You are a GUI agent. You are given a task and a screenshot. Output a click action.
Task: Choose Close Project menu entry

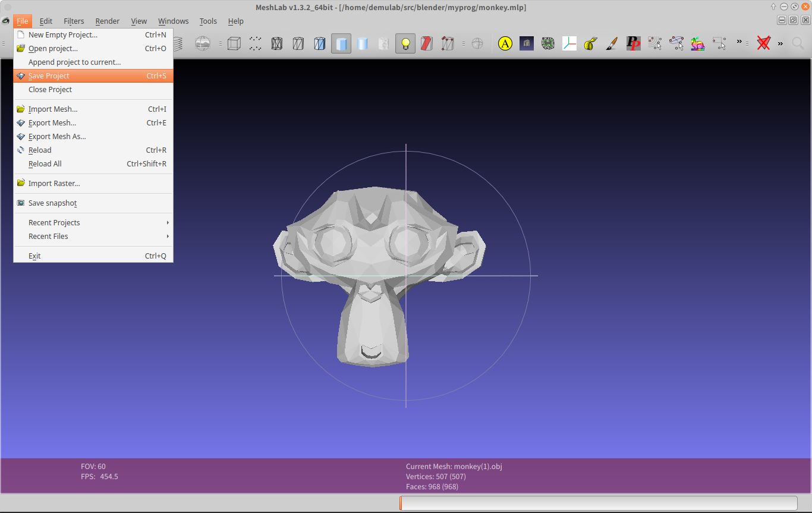click(x=93, y=89)
